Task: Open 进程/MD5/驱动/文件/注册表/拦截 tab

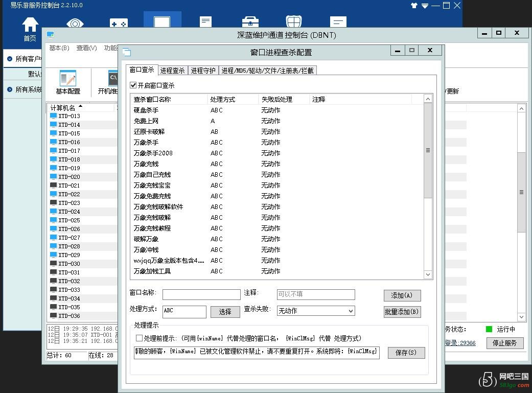Action: coord(267,70)
